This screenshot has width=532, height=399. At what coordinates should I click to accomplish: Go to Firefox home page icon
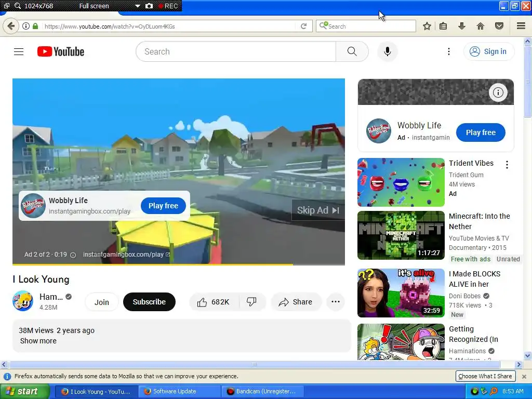point(480,26)
